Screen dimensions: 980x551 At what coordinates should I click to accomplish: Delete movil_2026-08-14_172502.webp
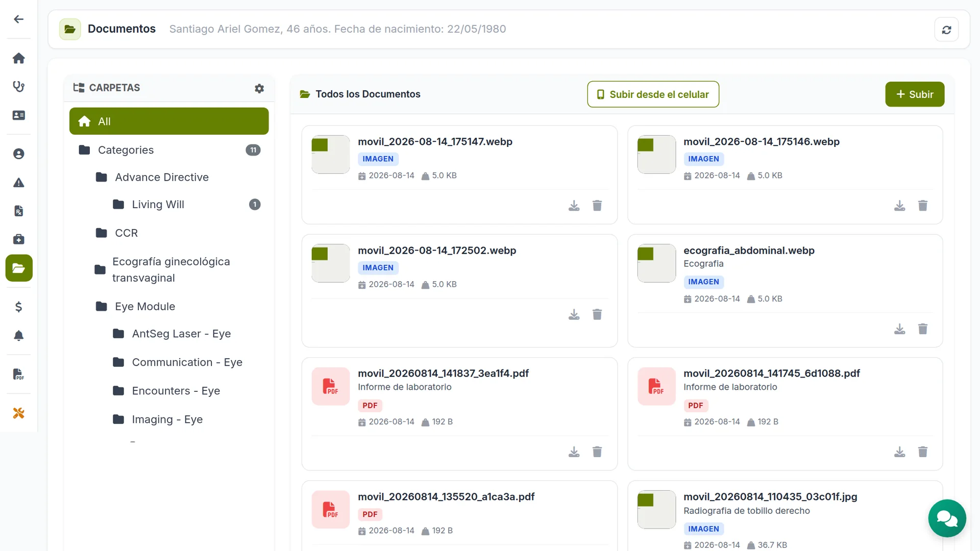tap(597, 314)
